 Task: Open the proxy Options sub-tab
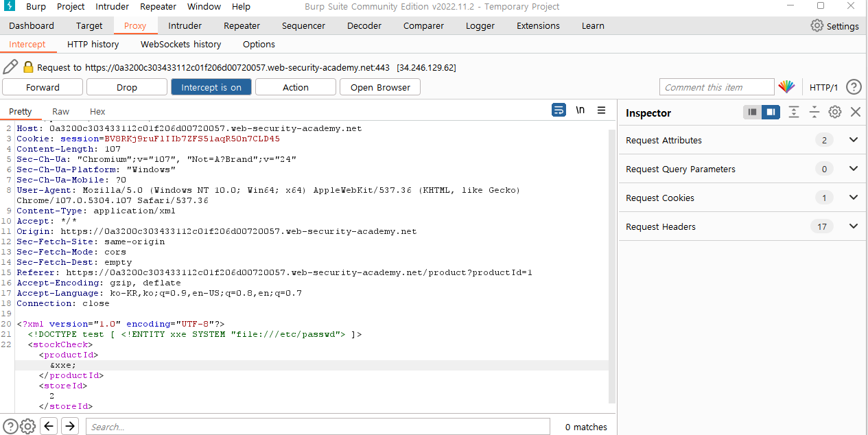[x=259, y=44]
